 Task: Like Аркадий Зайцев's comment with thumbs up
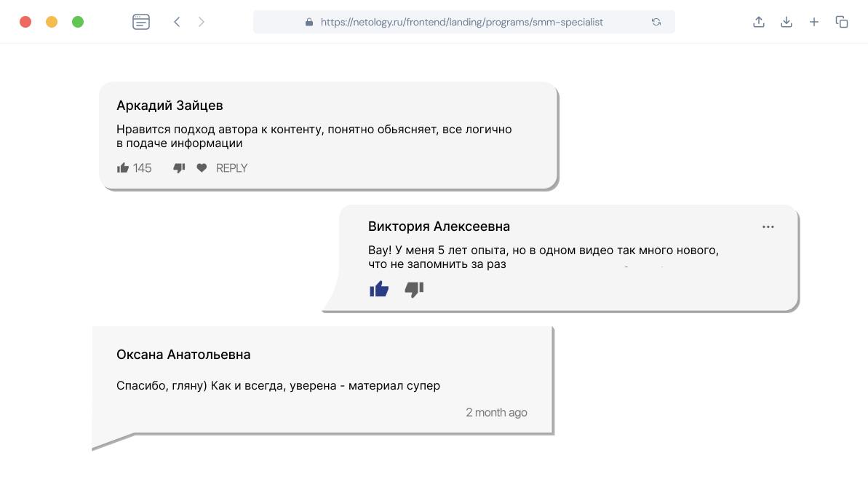(x=123, y=168)
